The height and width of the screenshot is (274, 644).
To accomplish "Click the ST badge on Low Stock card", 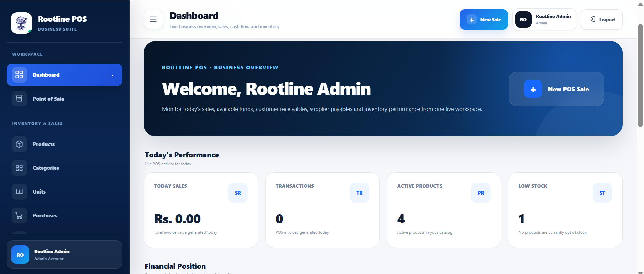I will (x=602, y=193).
